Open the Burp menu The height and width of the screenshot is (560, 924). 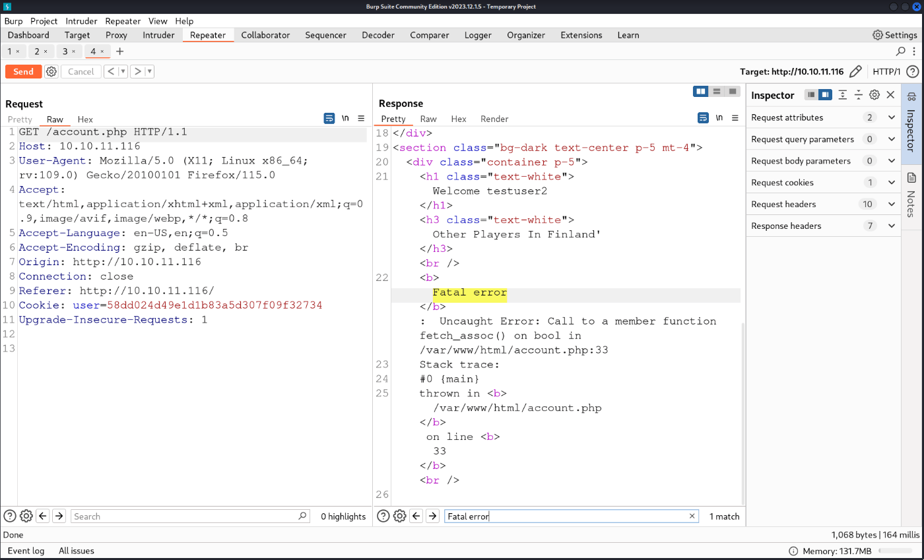[13, 21]
